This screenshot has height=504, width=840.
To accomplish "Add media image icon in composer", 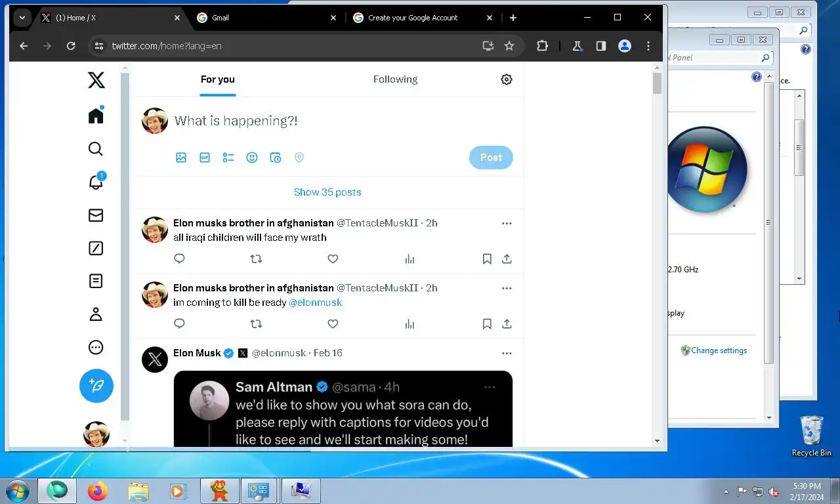I will 181,157.
